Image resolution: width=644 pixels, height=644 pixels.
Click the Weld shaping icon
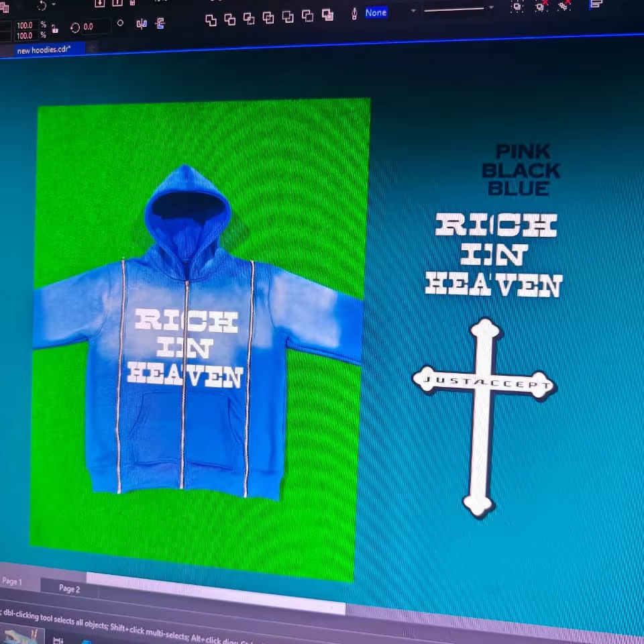pyautogui.click(x=211, y=20)
